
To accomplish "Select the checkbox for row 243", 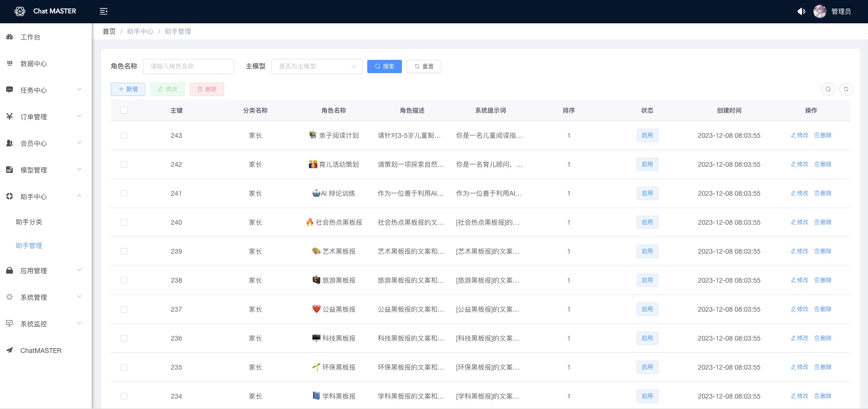I will pos(124,135).
